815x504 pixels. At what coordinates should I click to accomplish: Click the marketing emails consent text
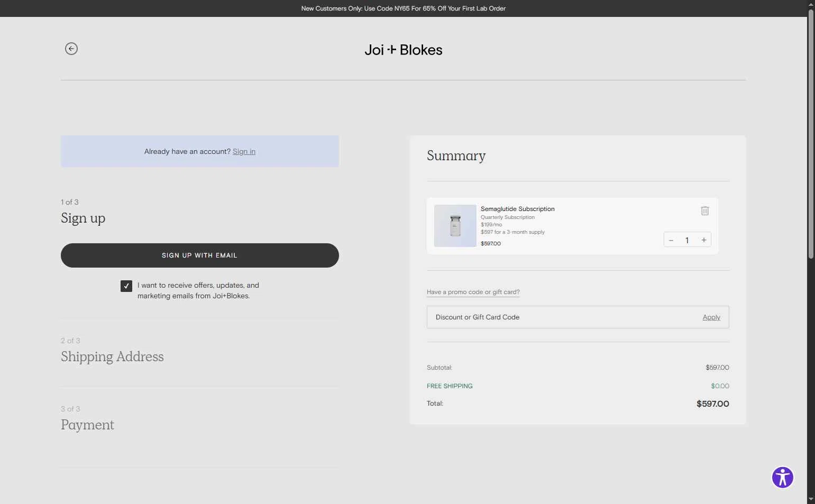pyautogui.click(x=198, y=290)
